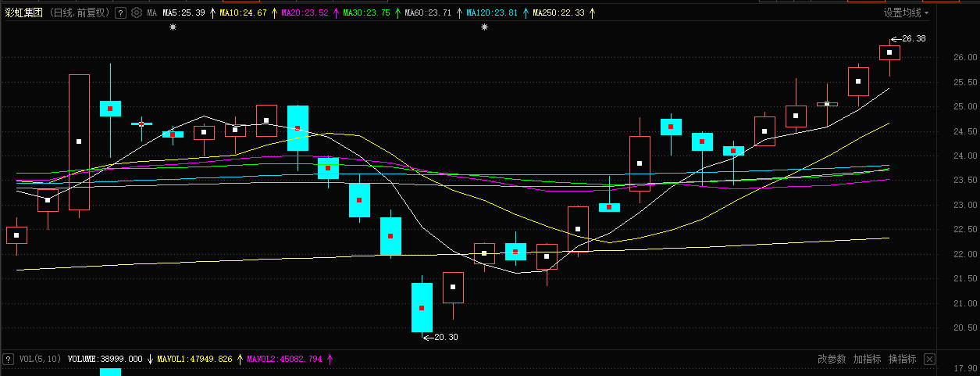This screenshot has width=980, height=376.
Task: Select the last candlestick near 26.38
Action: tap(889, 52)
